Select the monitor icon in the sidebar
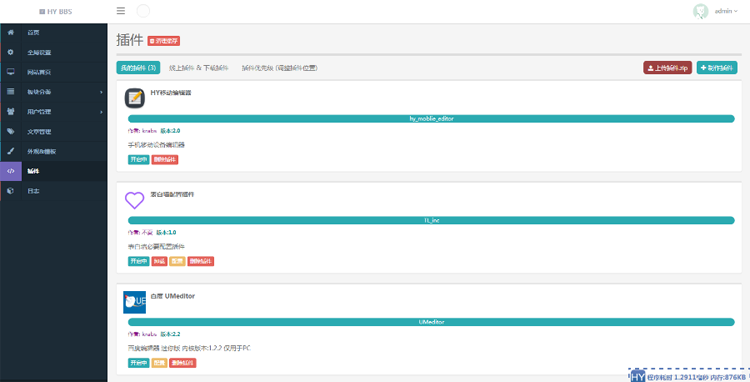750x382 pixels. pos(11,72)
